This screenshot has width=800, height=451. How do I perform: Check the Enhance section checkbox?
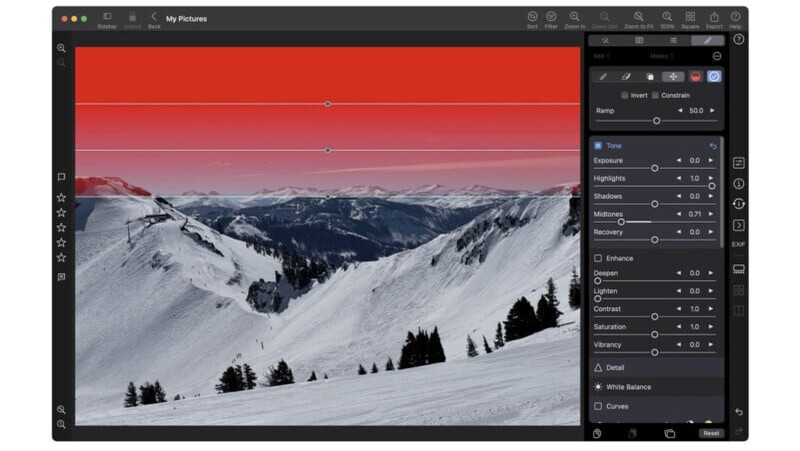tap(598, 258)
